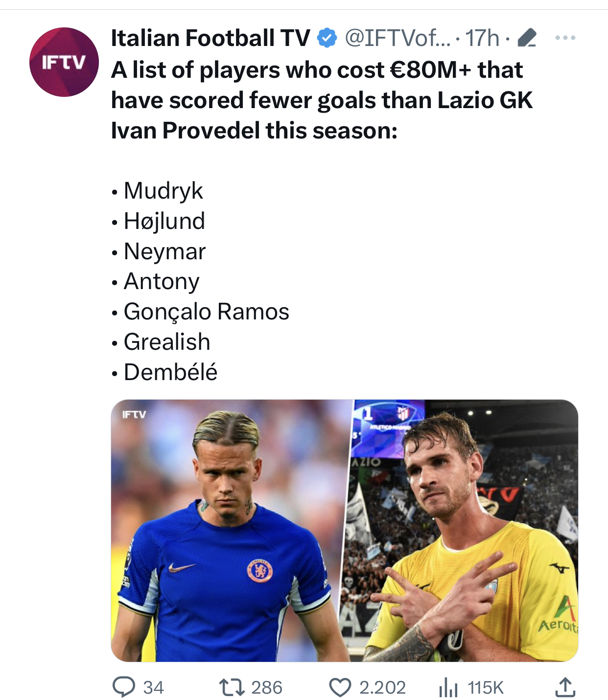Open the Mudryk Chelsea photo

[230, 531]
